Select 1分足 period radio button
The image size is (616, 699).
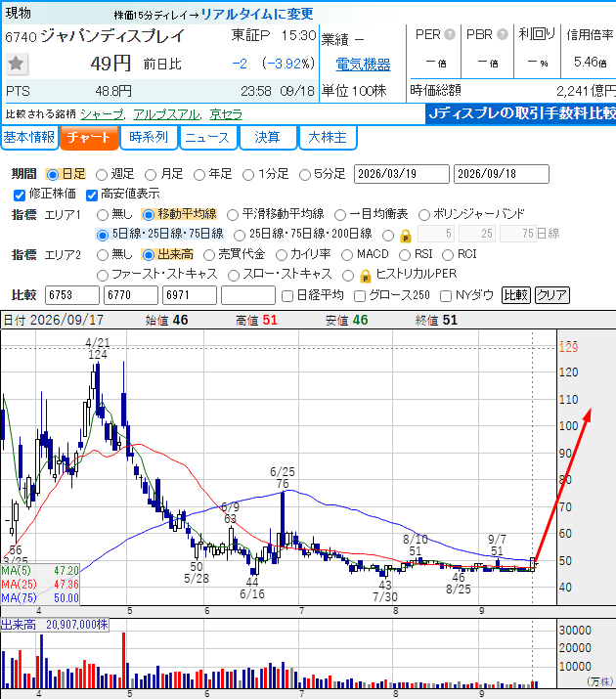pos(248,174)
